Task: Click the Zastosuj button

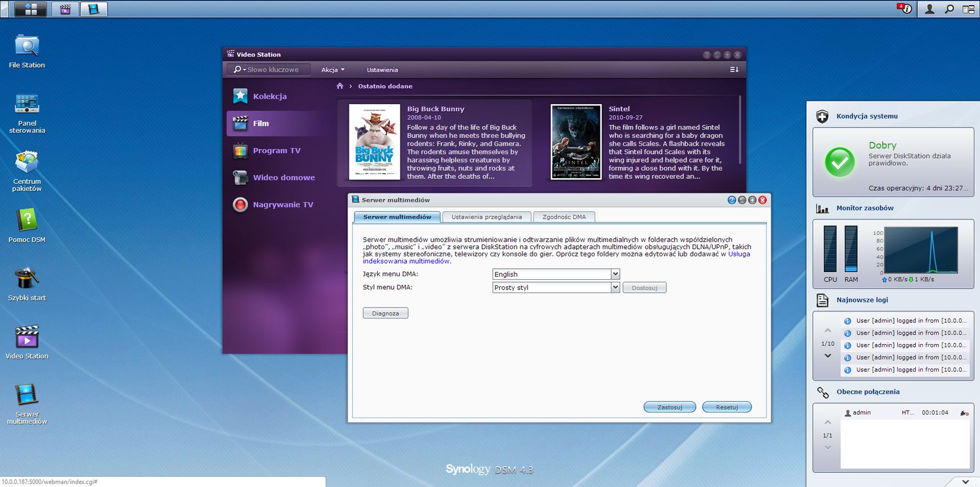Action: [x=669, y=407]
